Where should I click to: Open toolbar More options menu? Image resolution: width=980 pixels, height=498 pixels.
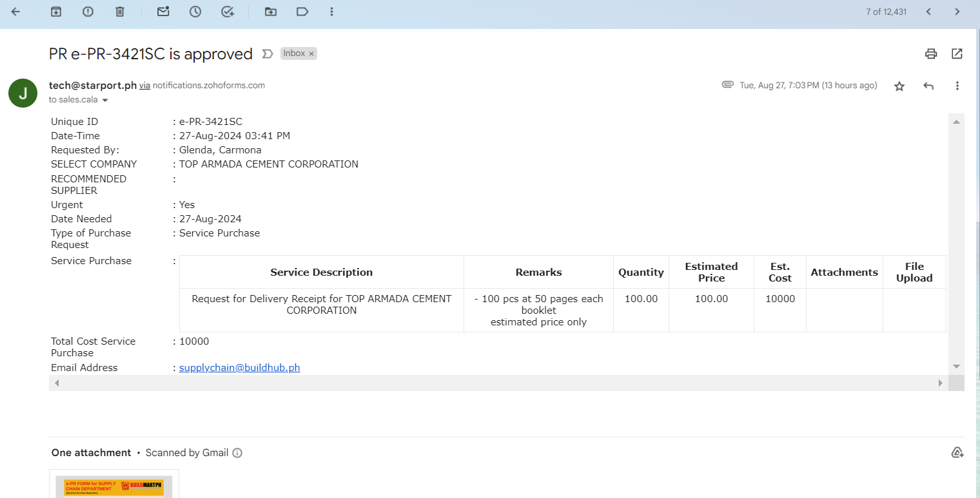(x=331, y=12)
